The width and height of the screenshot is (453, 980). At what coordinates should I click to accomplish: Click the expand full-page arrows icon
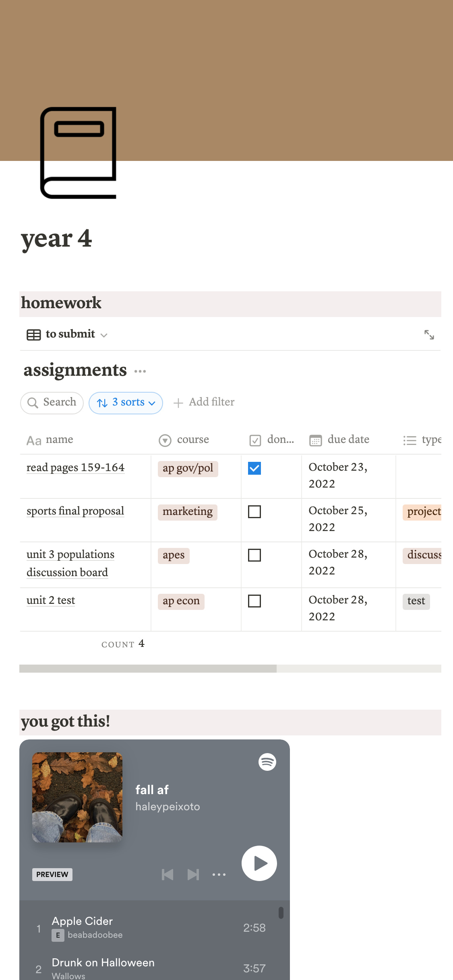pos(429,335)
